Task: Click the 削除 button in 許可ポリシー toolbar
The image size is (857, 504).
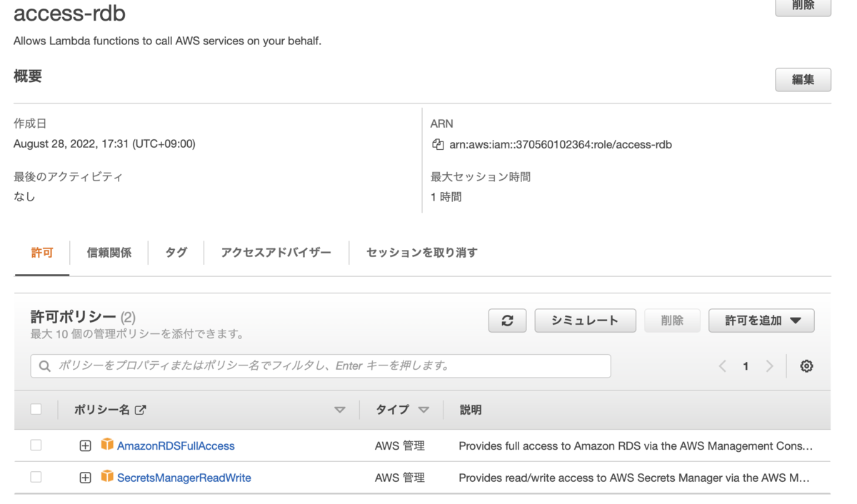Action: [672, 321]
